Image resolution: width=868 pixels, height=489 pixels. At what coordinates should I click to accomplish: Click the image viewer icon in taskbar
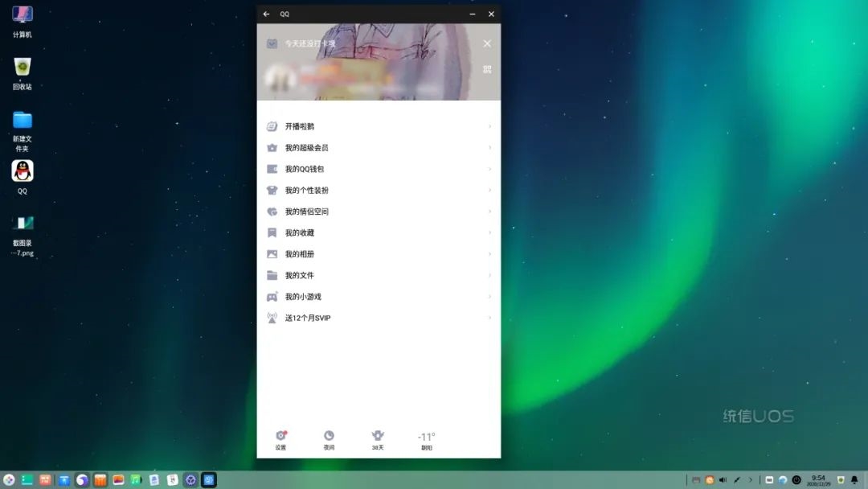[x=118, y=479]
